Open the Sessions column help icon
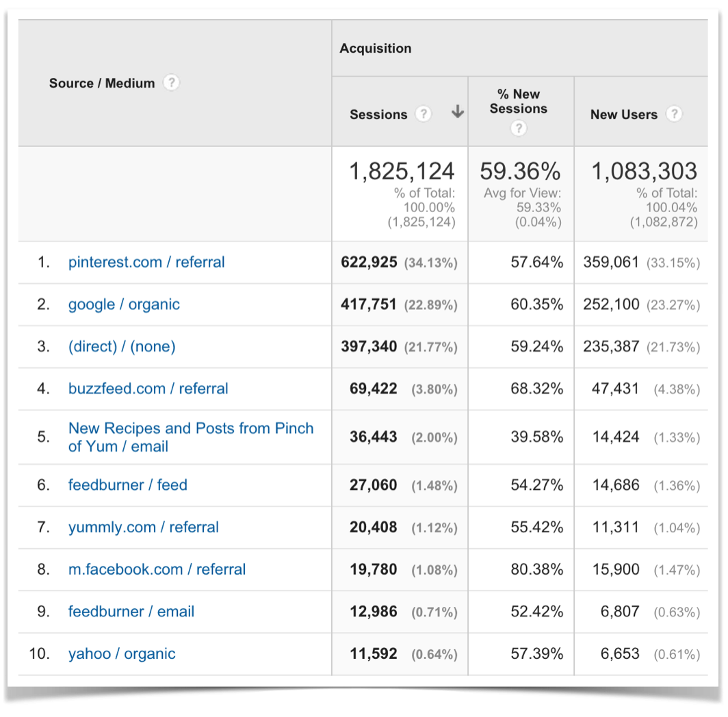Screen dimensions: 728x717 [424, 114]
